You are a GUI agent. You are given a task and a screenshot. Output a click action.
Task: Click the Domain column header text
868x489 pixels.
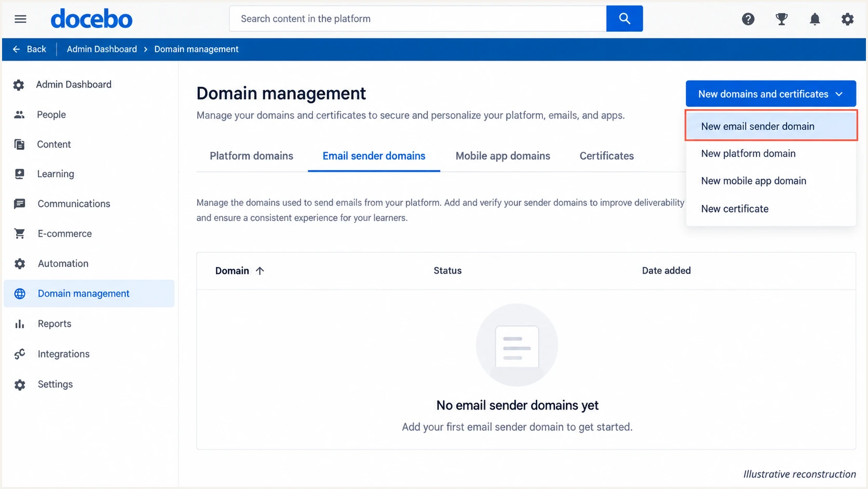coord(232,270)
